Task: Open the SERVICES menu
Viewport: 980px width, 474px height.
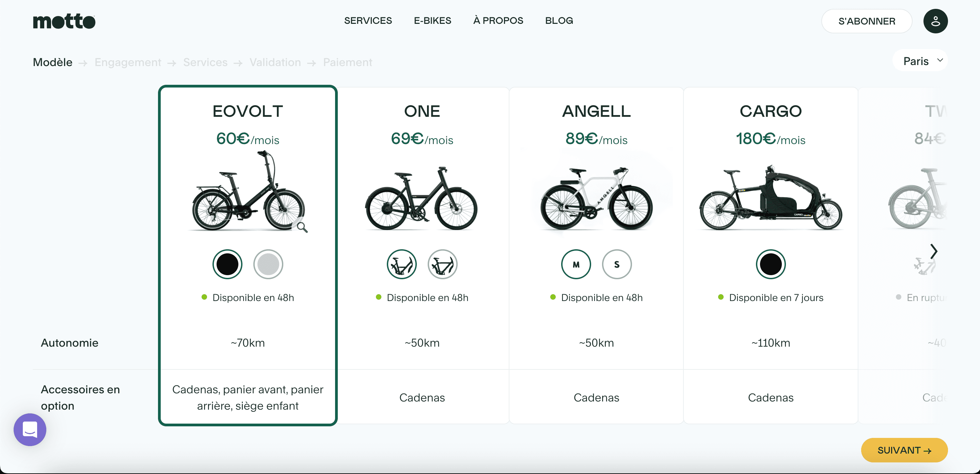Action: pos(367,20)
